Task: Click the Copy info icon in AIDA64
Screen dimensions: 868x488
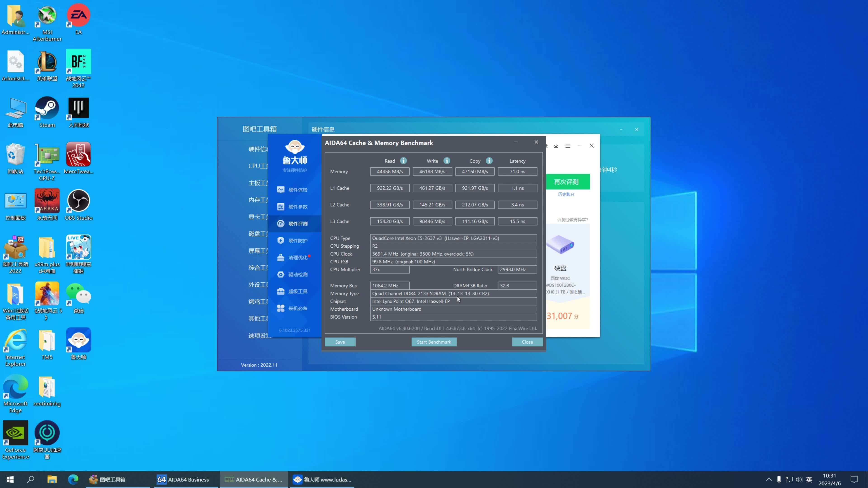Action: [489, 161]
